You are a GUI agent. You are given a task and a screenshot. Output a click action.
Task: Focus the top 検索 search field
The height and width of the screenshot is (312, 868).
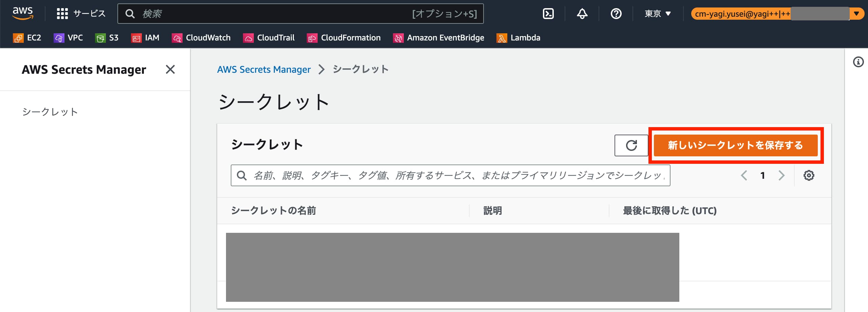coord(301,14)
